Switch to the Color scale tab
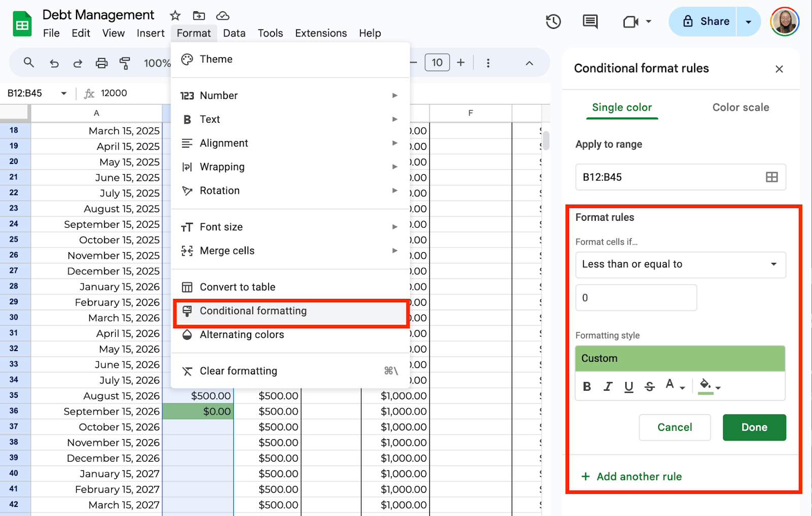This screenshot has width=812, height=516. click(740, 108)
